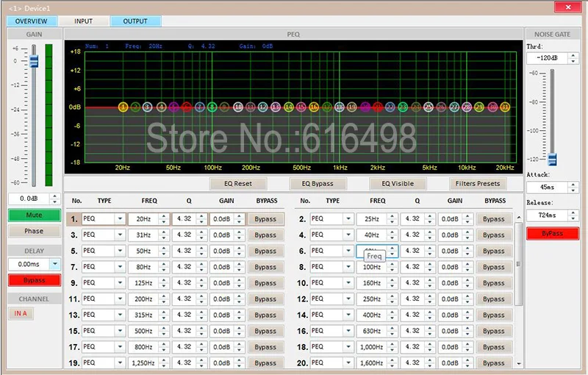Screen dimensions: 588x375
Task: Click the frequency stepper of band 18
Action: click(x=392, y=347)
